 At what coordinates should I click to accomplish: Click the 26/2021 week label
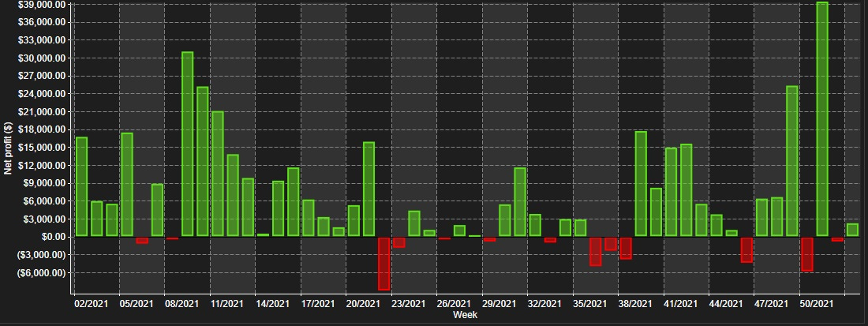tap(454, 304)
